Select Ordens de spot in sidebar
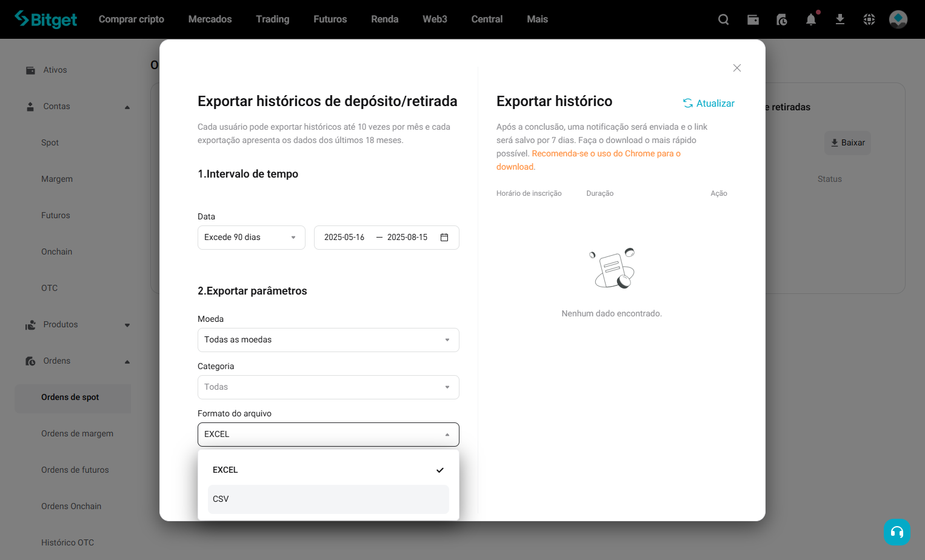Image resolution: width=925 pixels, height=560 pixels. click(73, 398)
